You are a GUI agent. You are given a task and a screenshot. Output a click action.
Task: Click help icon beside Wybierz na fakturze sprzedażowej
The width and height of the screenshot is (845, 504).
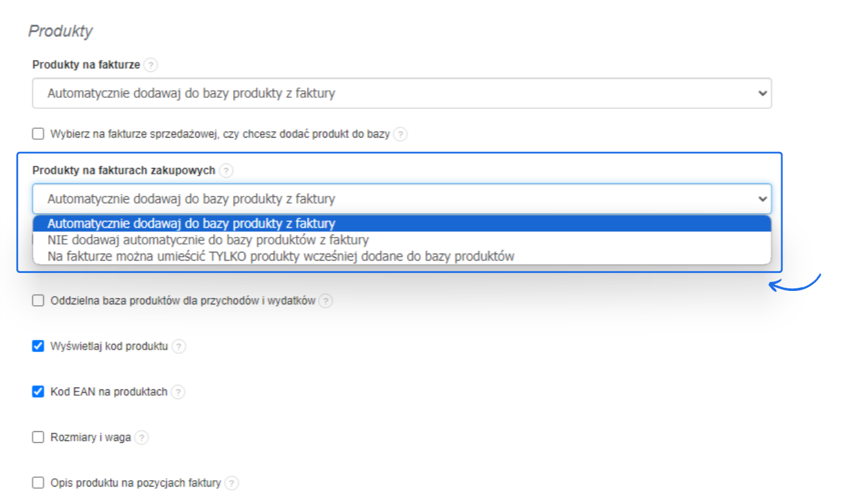pos(400,135)
